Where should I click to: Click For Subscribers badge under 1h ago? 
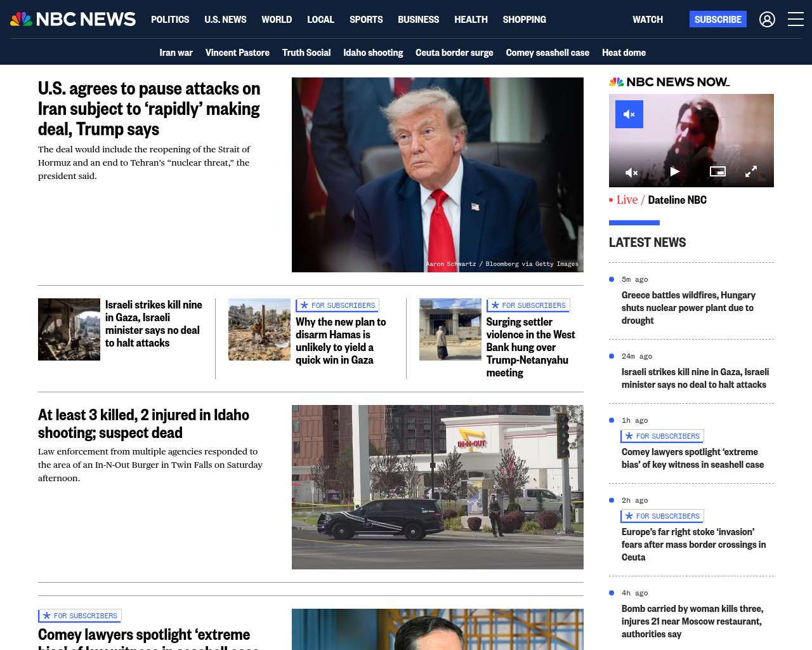tap(662, 436)
